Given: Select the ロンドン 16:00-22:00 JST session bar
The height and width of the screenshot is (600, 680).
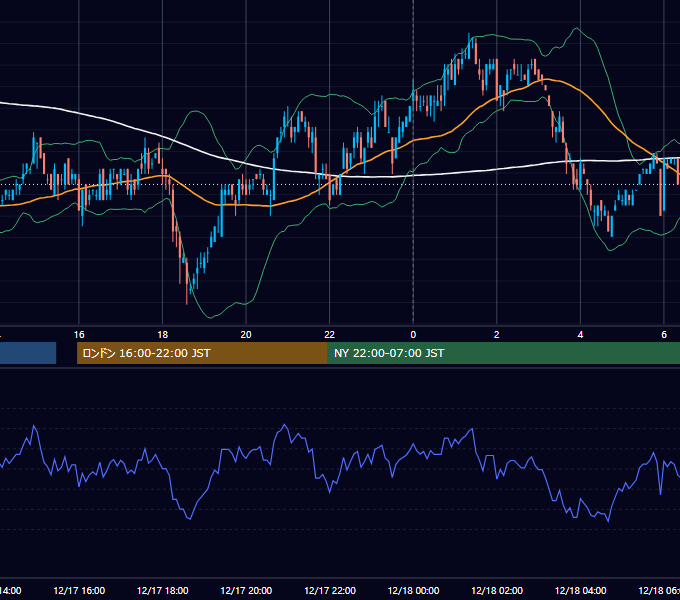Looking at the screenshot, I should (202, 353).
